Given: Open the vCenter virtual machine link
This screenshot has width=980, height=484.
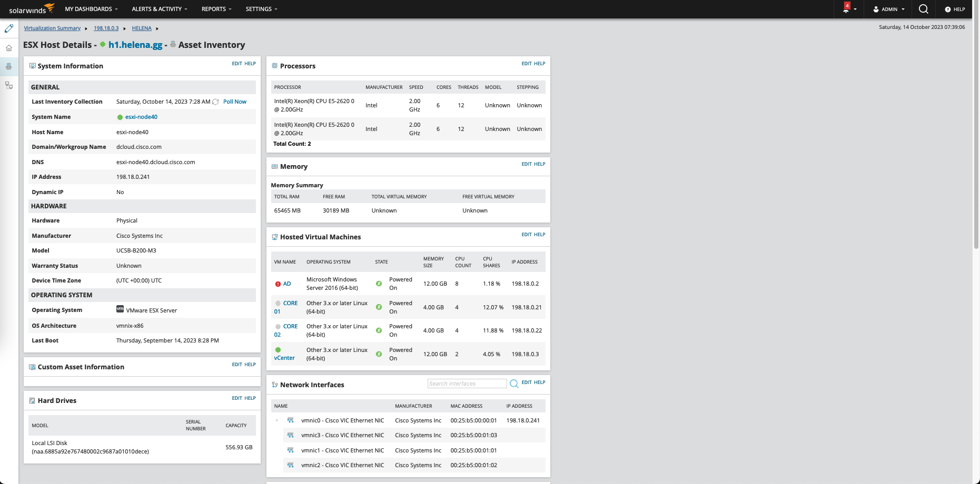Looking at the screenshot, I should 284,358.
